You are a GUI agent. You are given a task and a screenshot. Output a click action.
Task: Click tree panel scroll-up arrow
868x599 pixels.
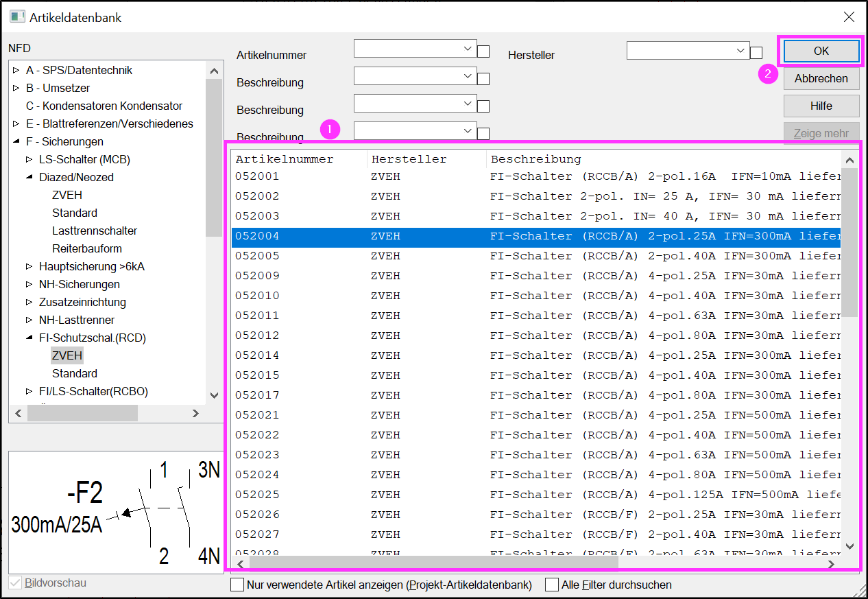click(x=213, y=71)
